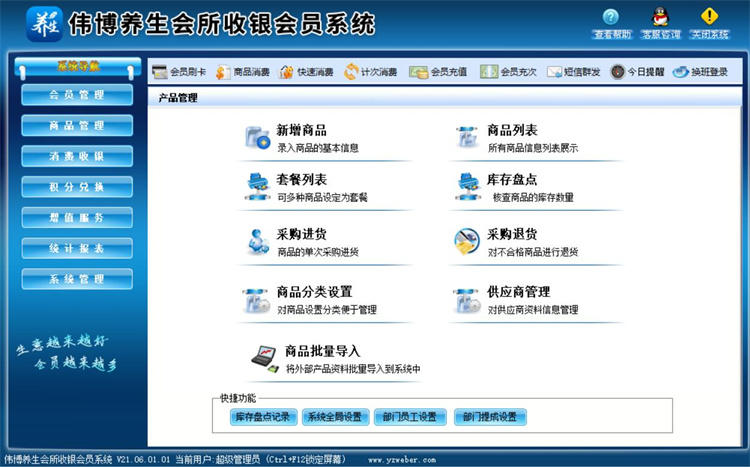Launch 商品批量导入 batch import laptop icon
Image resolution: width=750 pixels, height=467 pixels.
tap(263, 357)
